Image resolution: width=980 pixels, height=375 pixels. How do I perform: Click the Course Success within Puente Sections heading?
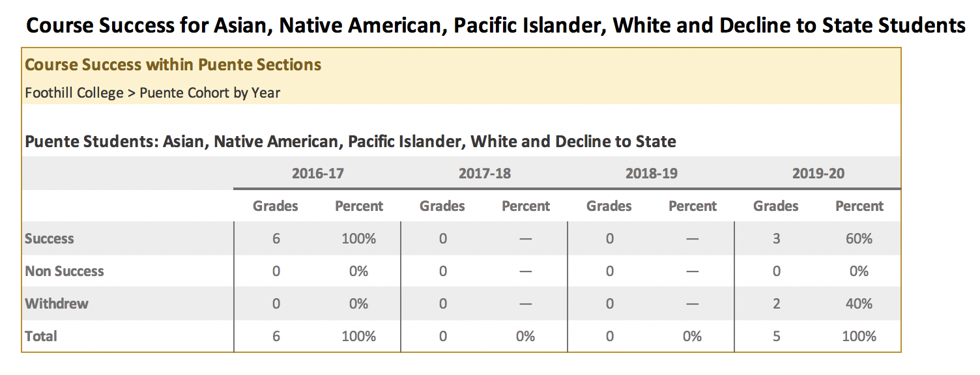tap(173, 64)
